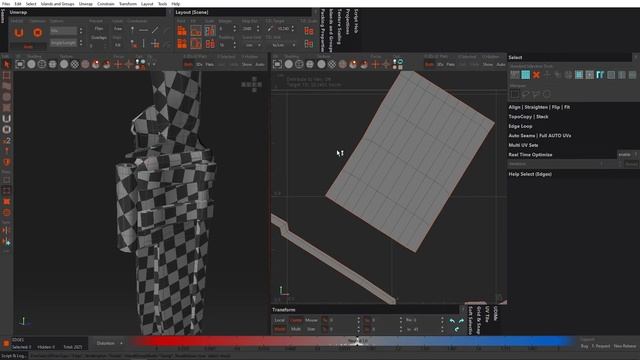
Task: Toggle Show in 3D viewport header
Action: (247, 64)
